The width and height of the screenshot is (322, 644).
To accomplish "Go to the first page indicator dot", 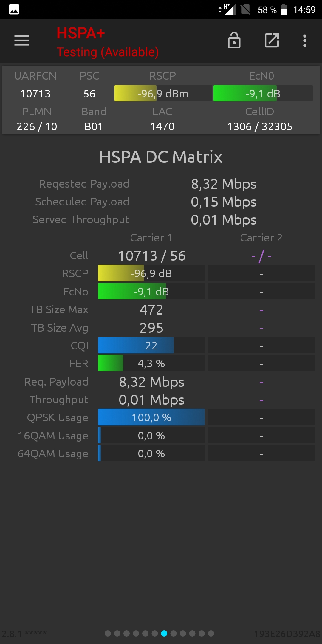I will pyautogui.click(x=108, y=633).
